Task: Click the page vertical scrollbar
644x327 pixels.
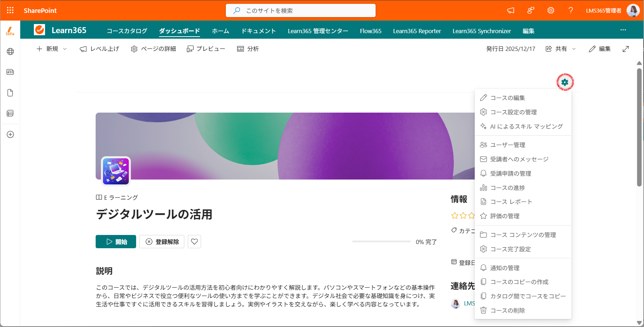Action: click(x=639, y=127)
